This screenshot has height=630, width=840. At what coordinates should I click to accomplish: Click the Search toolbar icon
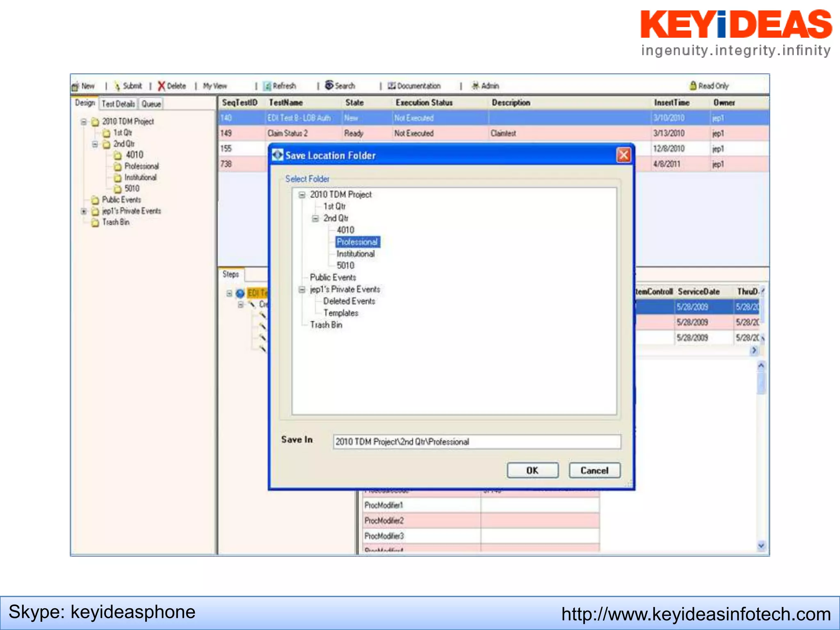[329, 85]
